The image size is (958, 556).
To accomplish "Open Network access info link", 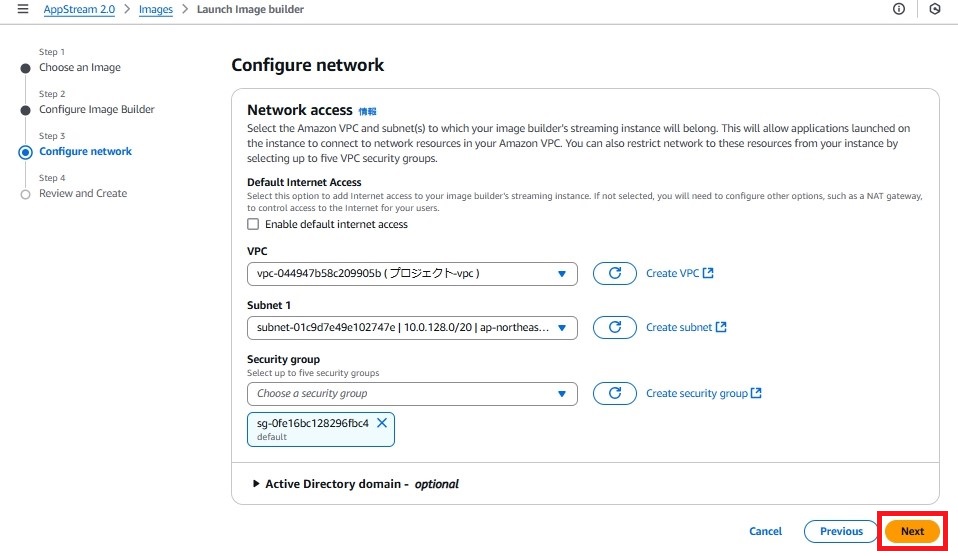I will click(367, 111).
